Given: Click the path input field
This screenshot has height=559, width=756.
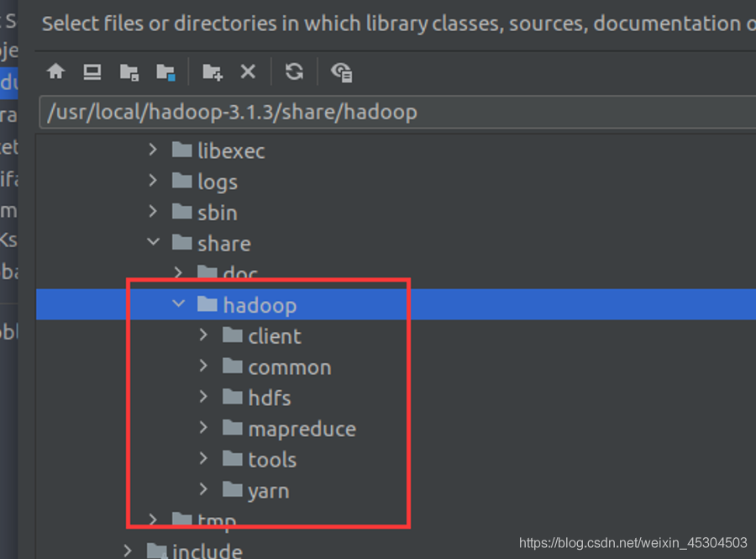Looking at the screenshot, I should (x=397, y=113).
